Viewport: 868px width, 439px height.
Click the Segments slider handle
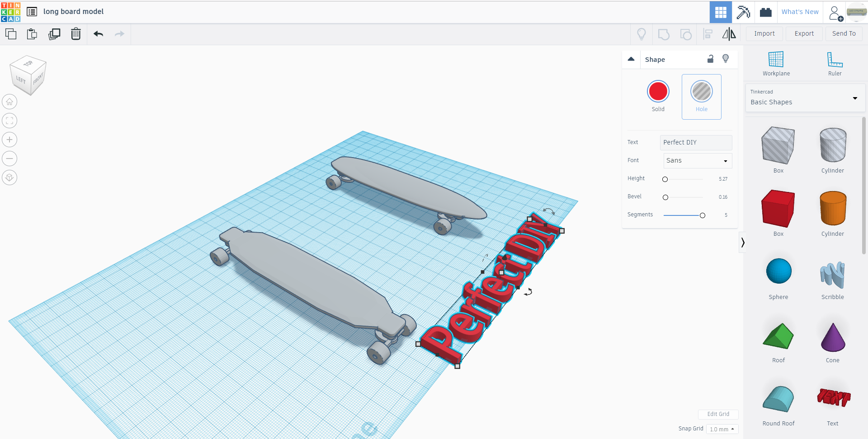click(703, 215)
